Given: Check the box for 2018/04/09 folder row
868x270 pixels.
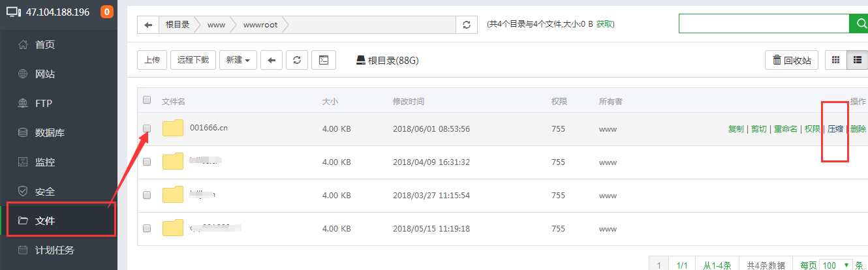Looking at the screenshot, I should (147, 162).
